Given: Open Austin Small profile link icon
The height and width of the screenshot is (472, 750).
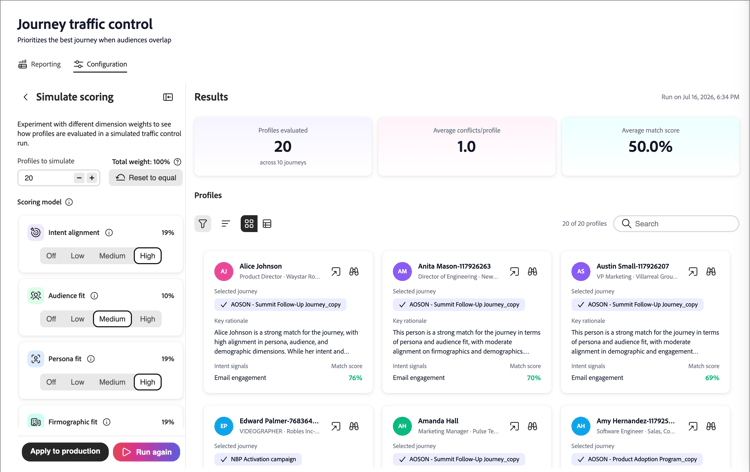Looking at the screenshot, I should point(693,272).
